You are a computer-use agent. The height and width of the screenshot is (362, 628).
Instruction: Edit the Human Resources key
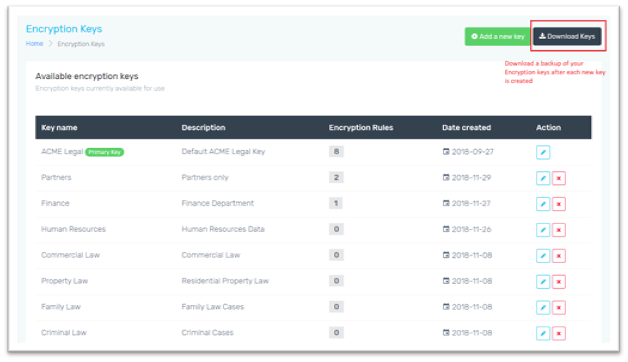coord(543,230)
